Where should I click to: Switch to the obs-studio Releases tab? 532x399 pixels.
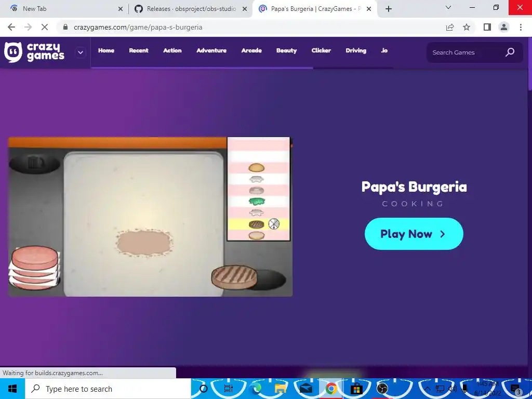(x=191, y=9)
